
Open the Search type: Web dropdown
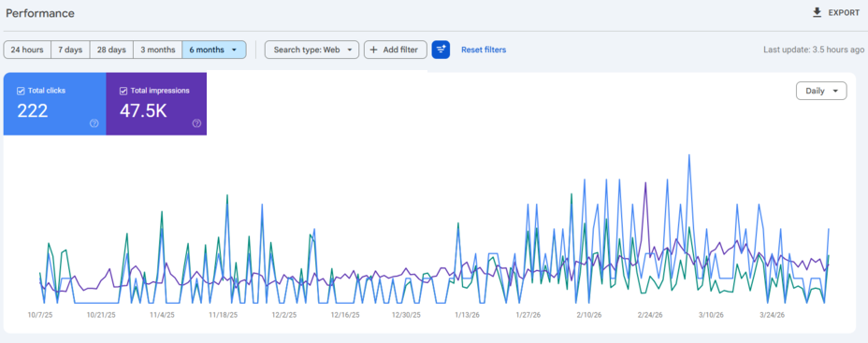[x=311, y=50]
